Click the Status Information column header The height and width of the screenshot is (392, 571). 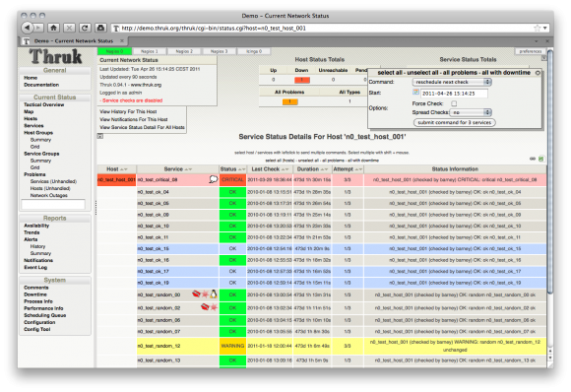point(455,169)
